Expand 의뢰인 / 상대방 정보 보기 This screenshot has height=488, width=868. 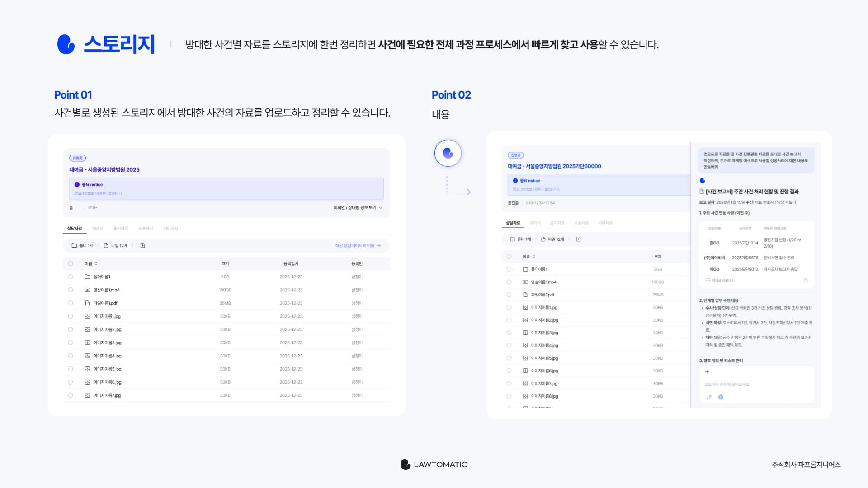click(x=355, y=208)
